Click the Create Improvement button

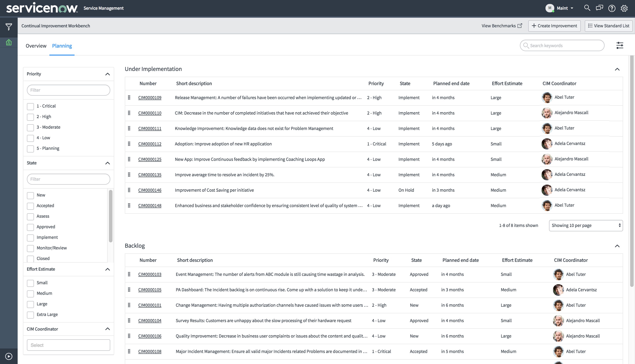click(554, 26)
